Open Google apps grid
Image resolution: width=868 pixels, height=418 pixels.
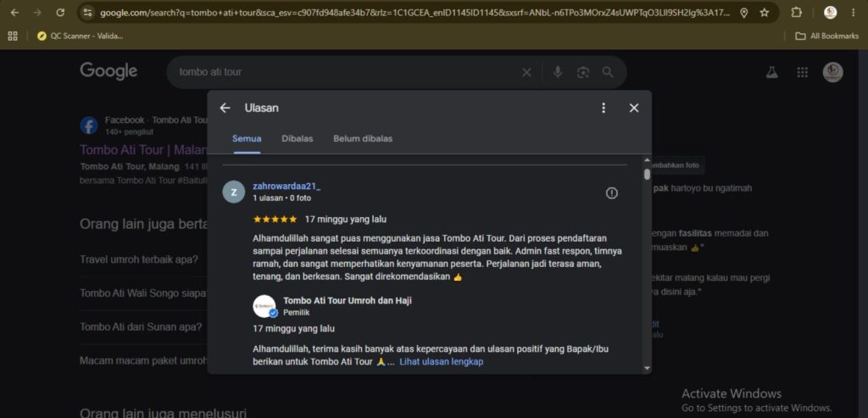point(802,73)
